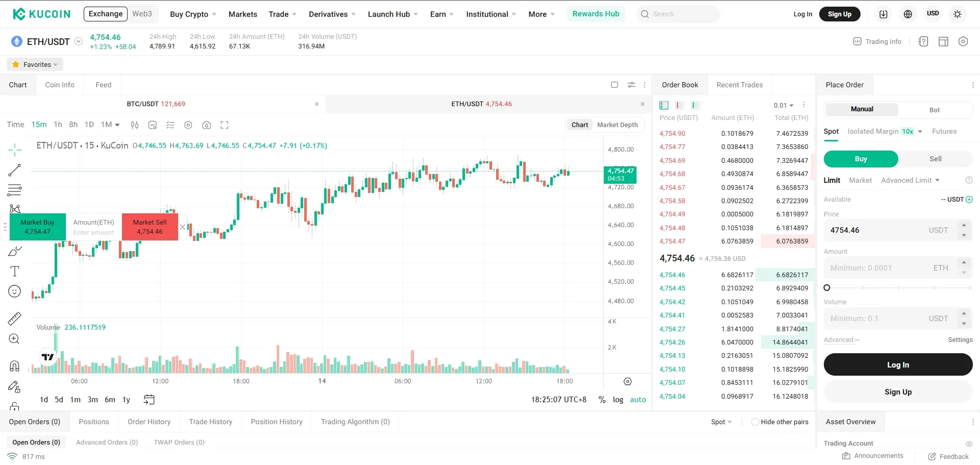Show only sell orders in order book
Image resolution: width=980 pixels, height=465 pixels.
(x=679, y=105)
